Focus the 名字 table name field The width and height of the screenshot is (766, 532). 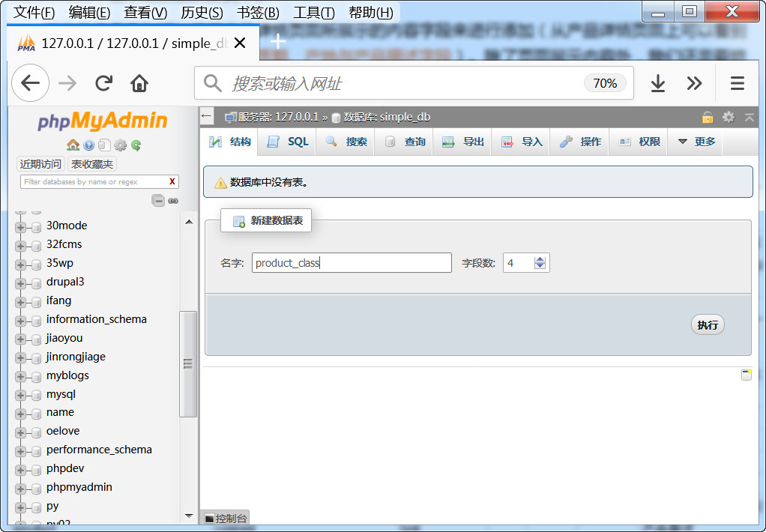click(x=352, y=263)
